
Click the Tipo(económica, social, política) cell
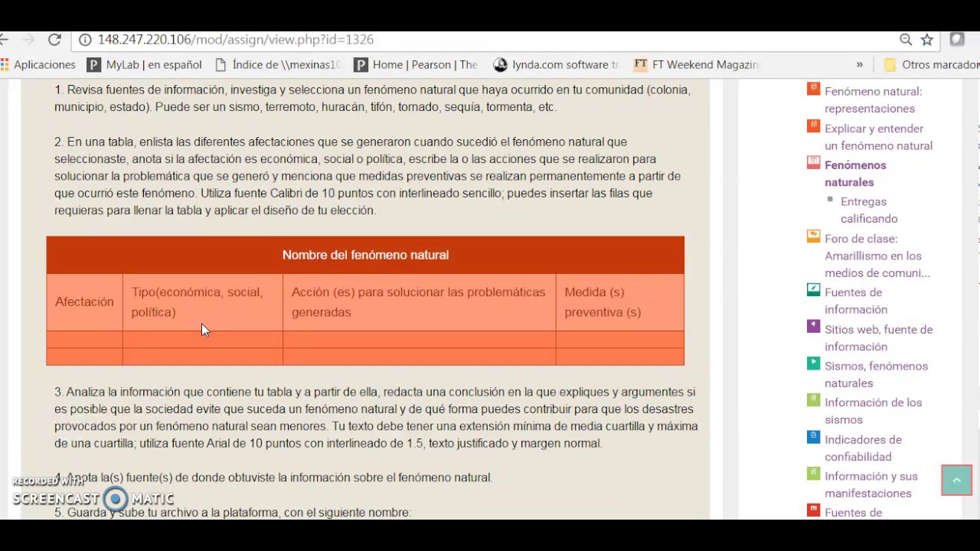(x=203, y=302)
